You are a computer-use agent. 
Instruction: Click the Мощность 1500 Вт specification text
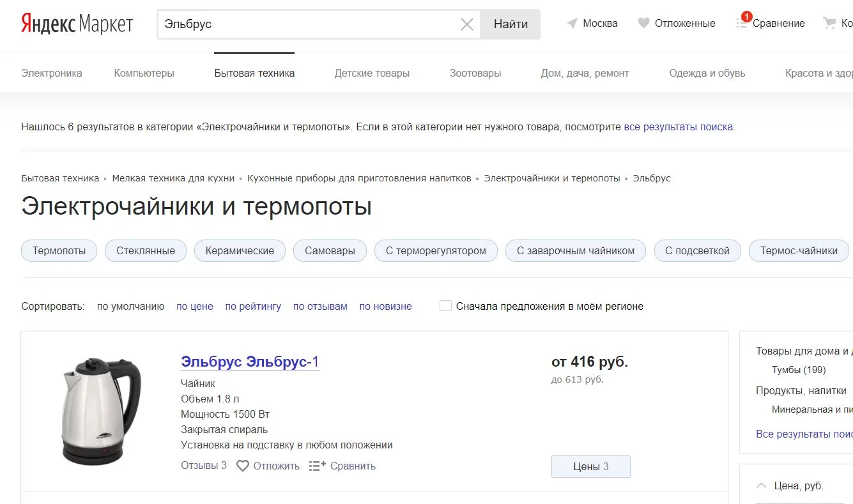226,414
